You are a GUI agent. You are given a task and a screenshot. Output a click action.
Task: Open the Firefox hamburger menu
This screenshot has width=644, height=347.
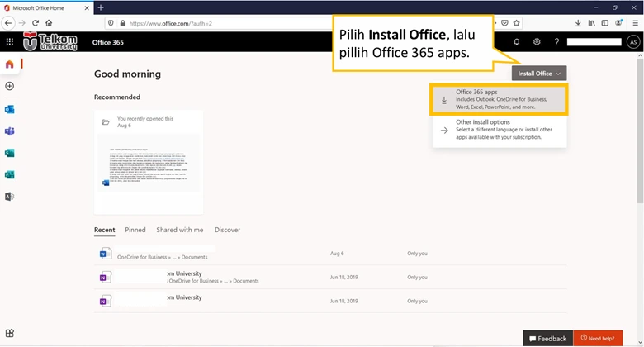tap(635, 23)
